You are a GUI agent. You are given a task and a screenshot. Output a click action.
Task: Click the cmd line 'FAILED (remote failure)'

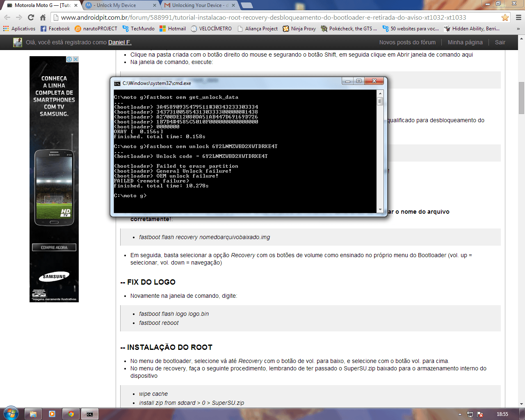point(151,181)
